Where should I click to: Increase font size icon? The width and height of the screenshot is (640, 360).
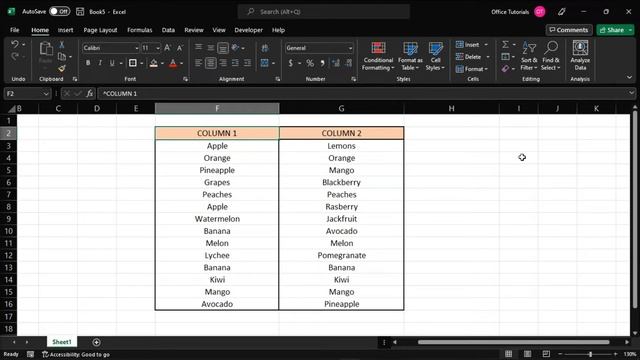[x=167, y=48]
